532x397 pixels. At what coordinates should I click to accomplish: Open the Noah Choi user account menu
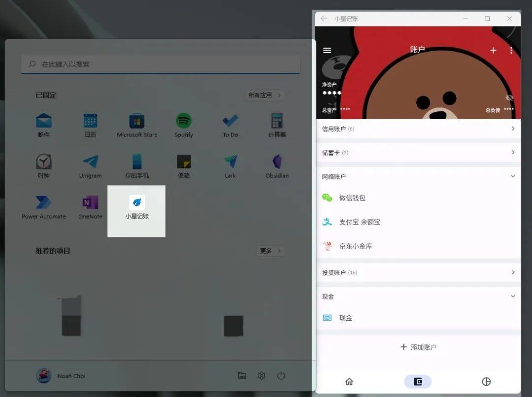click(x=61, y=376)
